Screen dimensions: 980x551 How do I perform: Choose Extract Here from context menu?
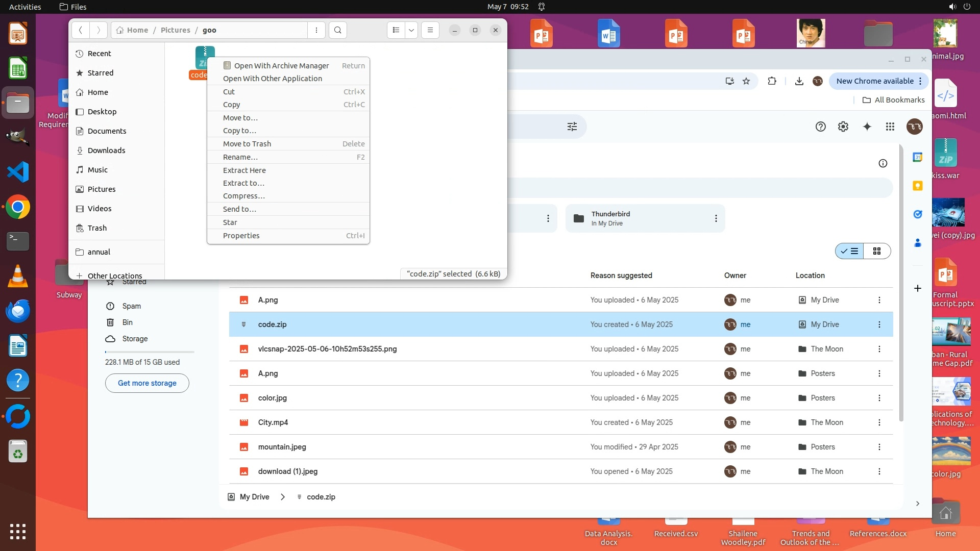tap(244, 170)
